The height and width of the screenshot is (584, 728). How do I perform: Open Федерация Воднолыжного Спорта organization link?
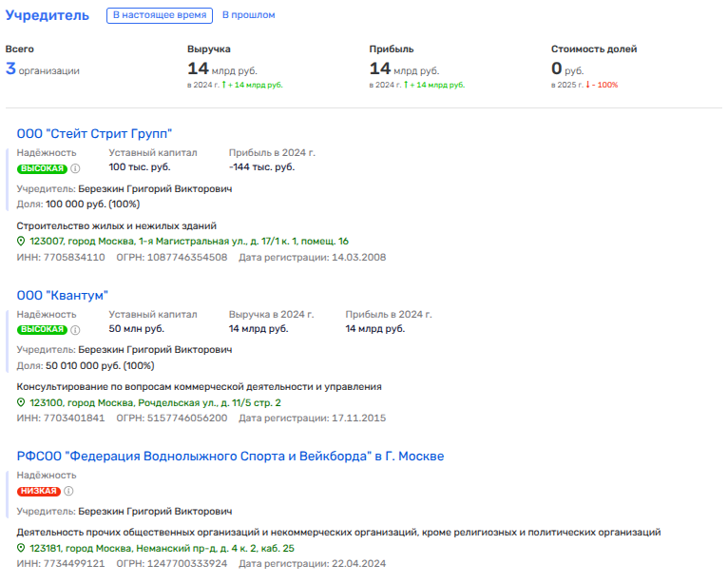click(x=230, y=457)
